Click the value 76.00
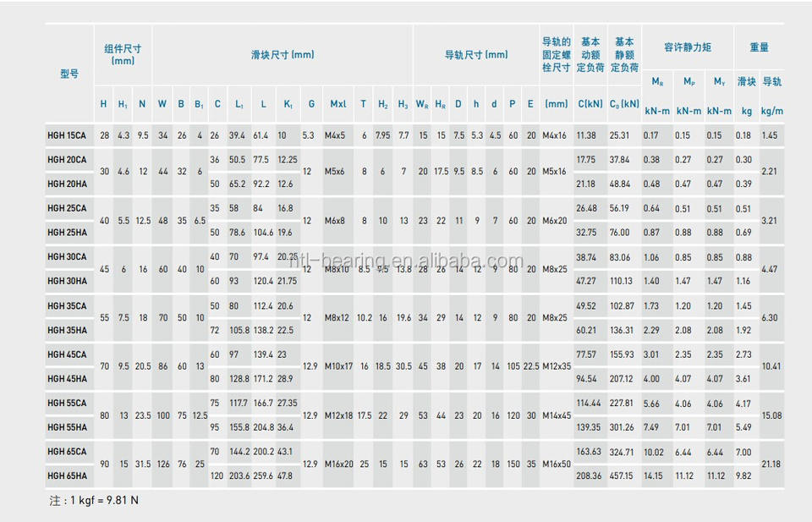The height and width of the screenshot is (522, 812). click(619, 233)
